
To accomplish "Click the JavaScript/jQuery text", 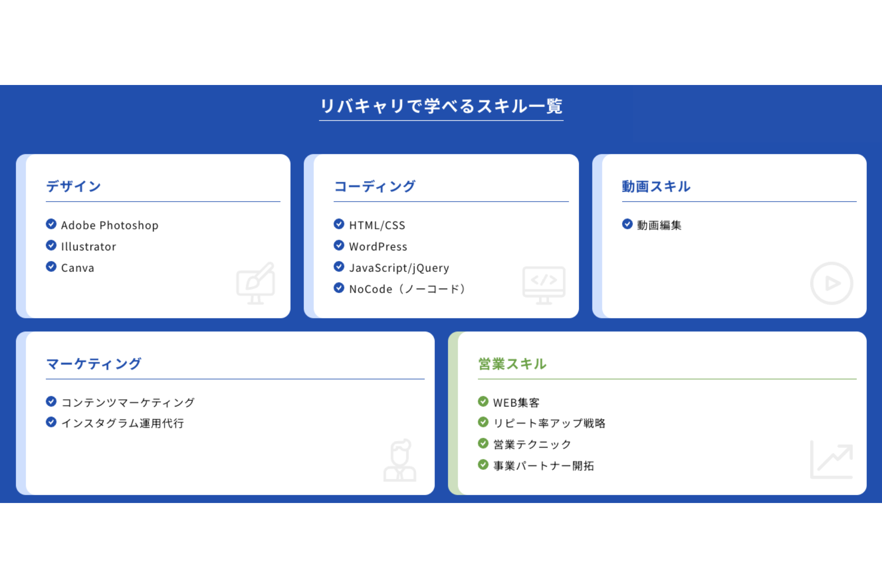I will (x=399, y=268).
